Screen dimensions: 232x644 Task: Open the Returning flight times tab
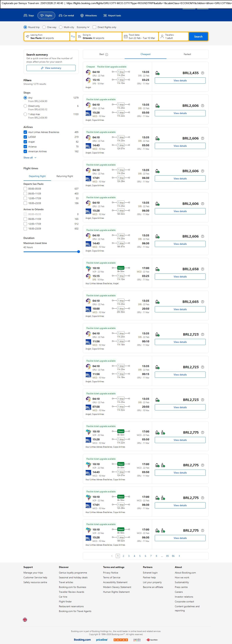click(x=65, y=176)
